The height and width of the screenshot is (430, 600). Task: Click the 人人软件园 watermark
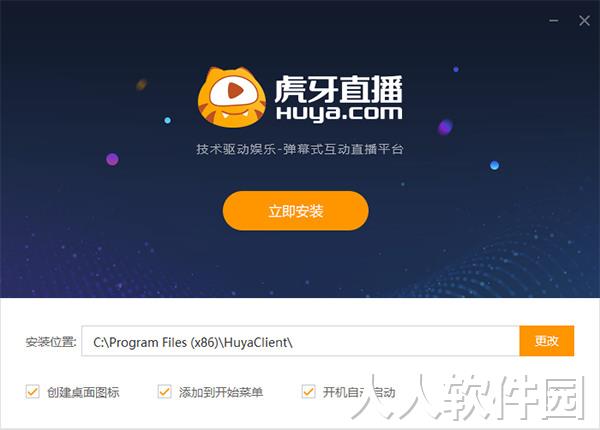(x=469, y=397)
